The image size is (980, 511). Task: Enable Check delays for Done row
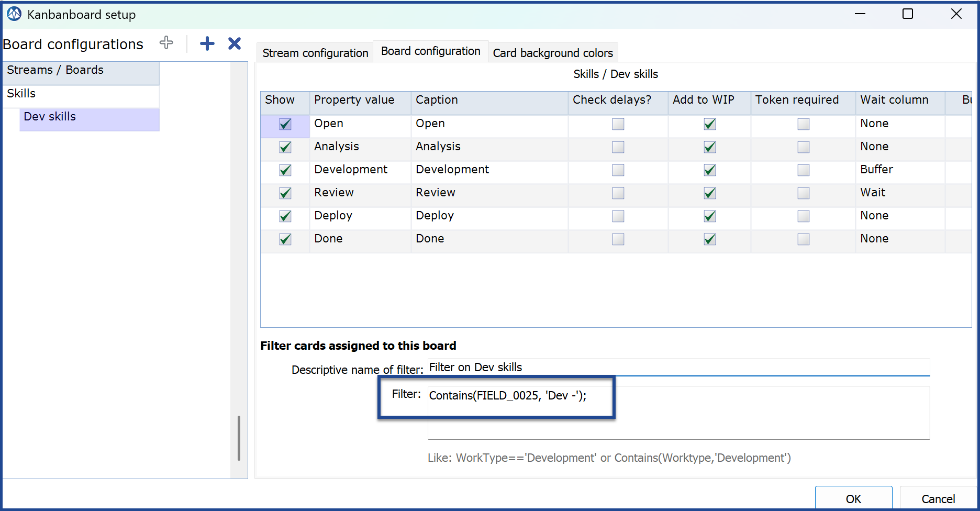[618, 239]
